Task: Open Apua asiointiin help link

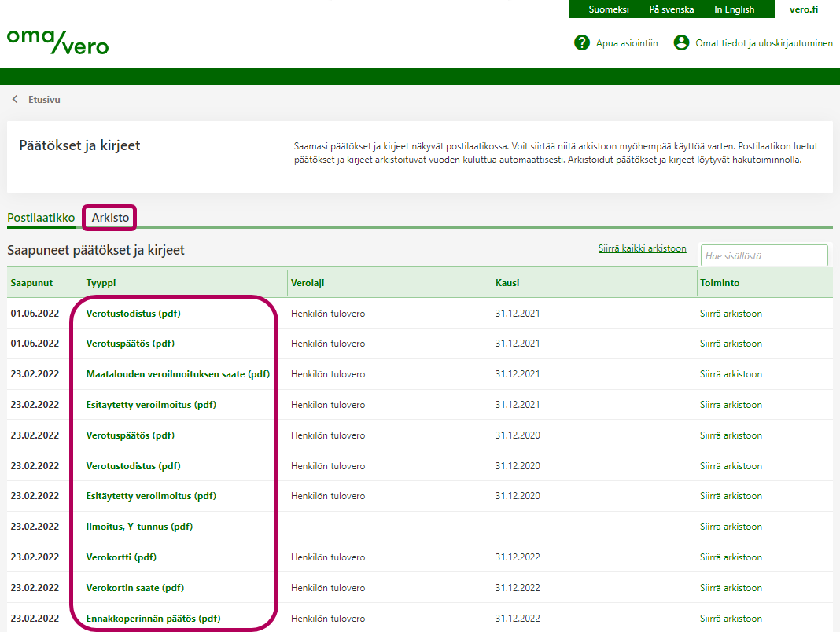Action: coord(627,43)
